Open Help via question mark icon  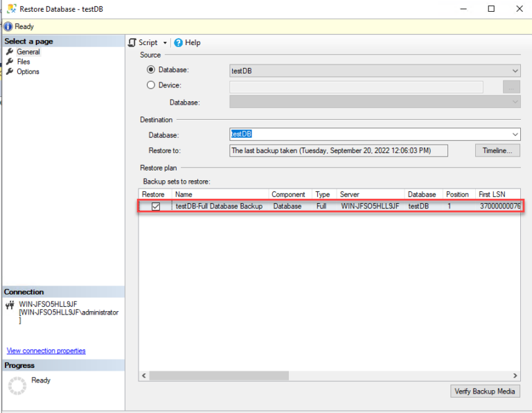pyautogui.click(x=178, y=43)
